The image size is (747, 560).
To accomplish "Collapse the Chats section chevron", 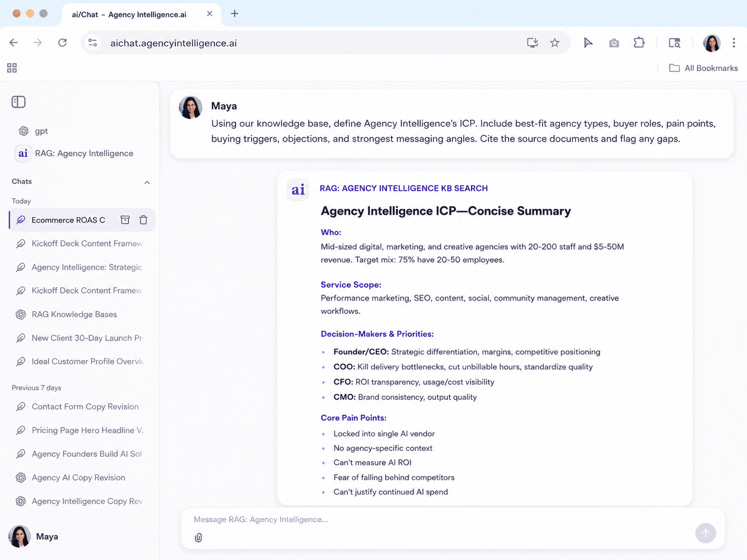I will point(147,182).
